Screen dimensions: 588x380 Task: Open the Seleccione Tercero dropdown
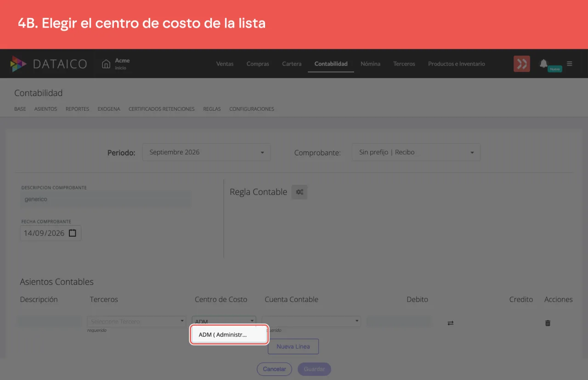[136, 321]
